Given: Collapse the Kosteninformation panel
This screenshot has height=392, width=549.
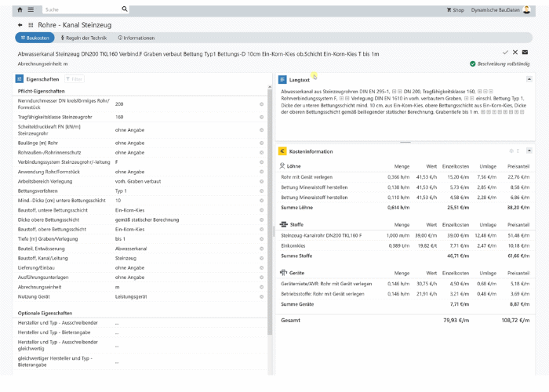Looking at the screenshot, I should pos(529,151).
